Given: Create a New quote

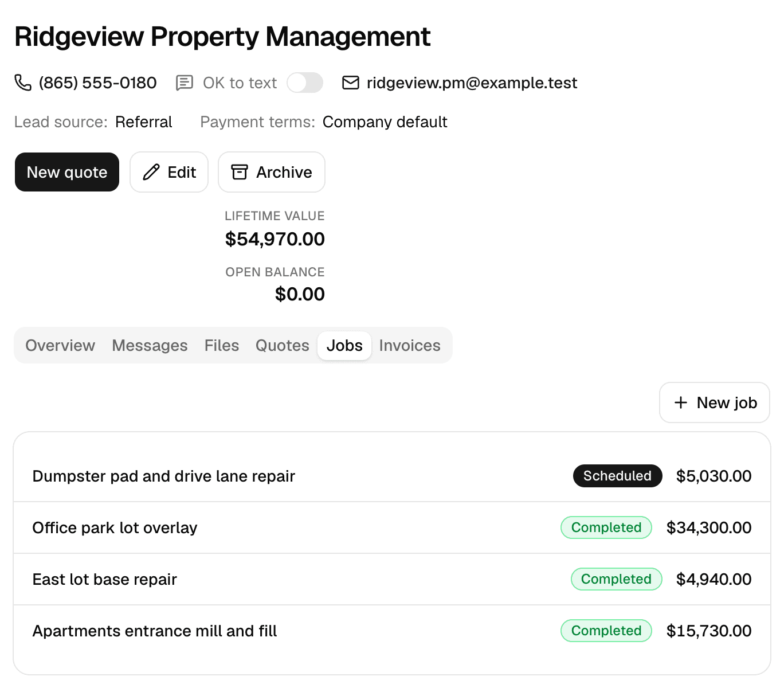Looking at the screenshot, I should pos(67,172).
